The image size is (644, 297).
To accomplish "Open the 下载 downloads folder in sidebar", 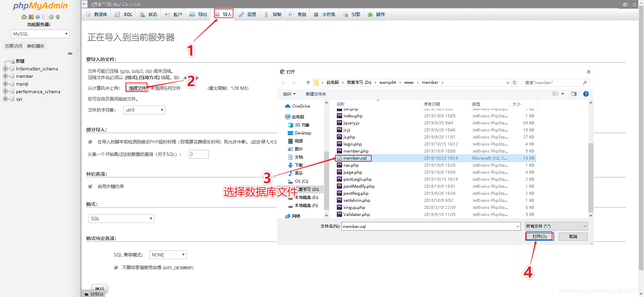I will pyautogui.click(x=295, y=165).
